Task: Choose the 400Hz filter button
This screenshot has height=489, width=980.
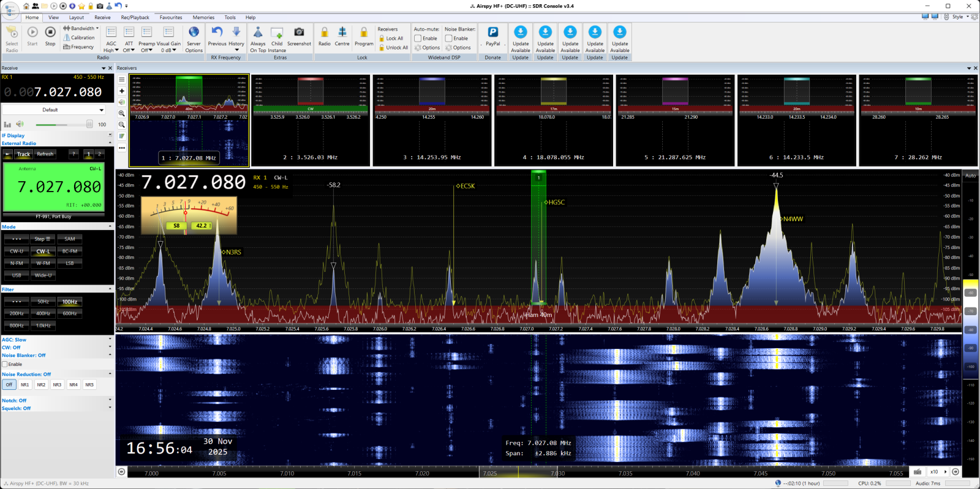Action: point(43,313)
